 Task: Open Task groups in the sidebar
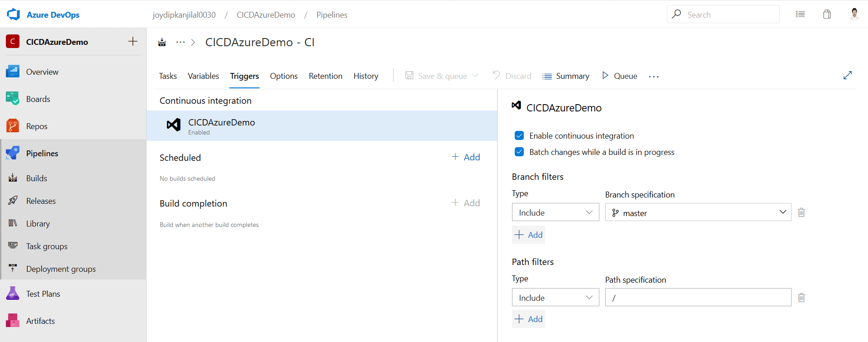coord(47,246)
